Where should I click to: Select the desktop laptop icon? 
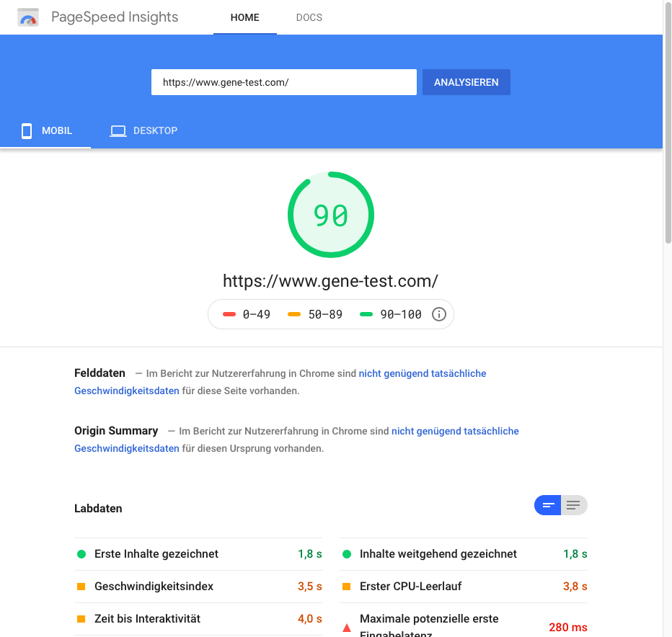pos(118,130)
